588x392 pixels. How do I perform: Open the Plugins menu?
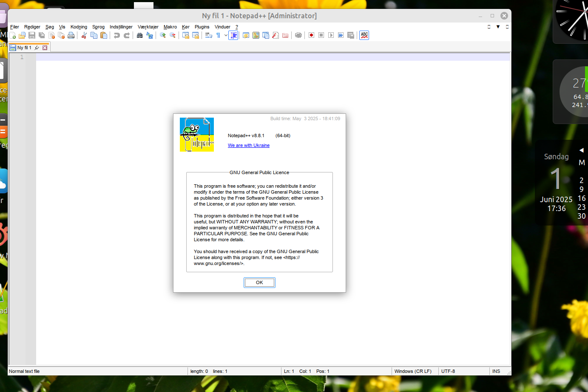[202, 27]
